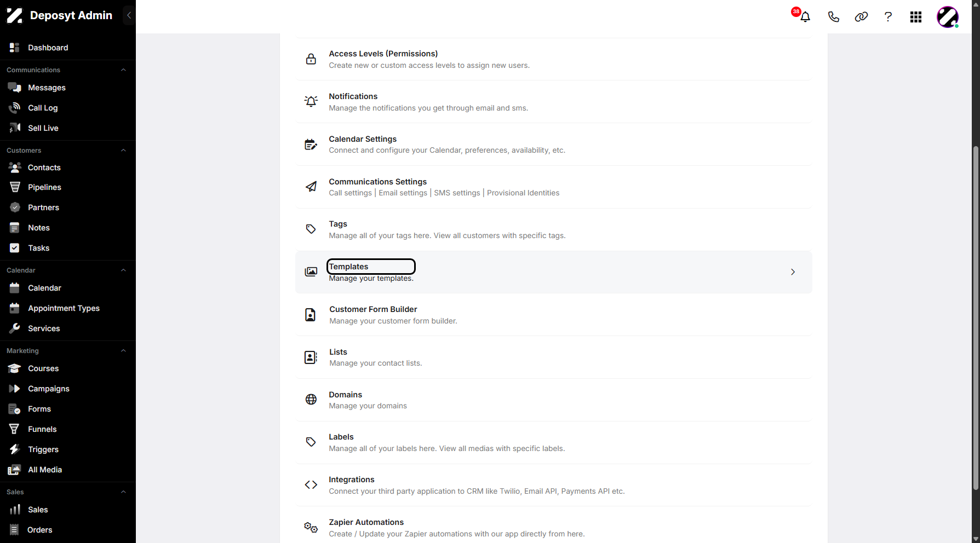Open Templates via the right chevron
The image size is (980, 543).
click(793, 272)
